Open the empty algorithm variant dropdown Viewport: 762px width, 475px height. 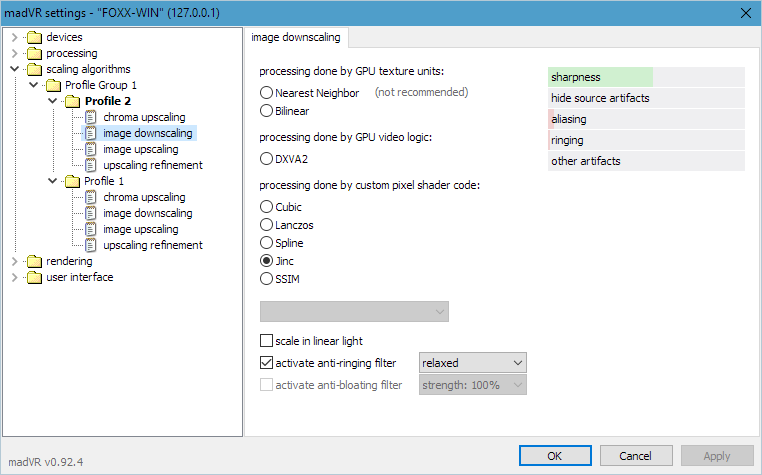354,312
